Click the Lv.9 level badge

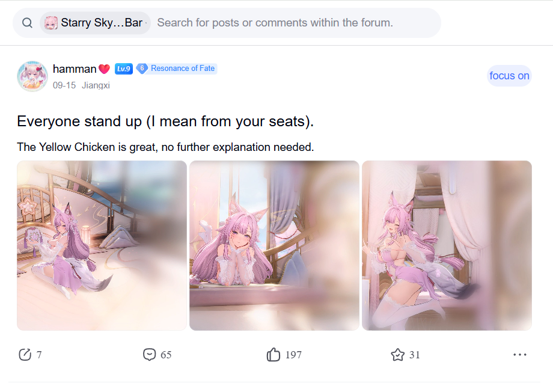click(x=124, y=69)
